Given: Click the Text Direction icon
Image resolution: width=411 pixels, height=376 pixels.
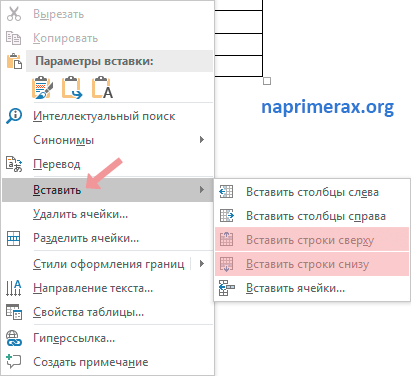Looking at the screenshot, I should [14, 288].
